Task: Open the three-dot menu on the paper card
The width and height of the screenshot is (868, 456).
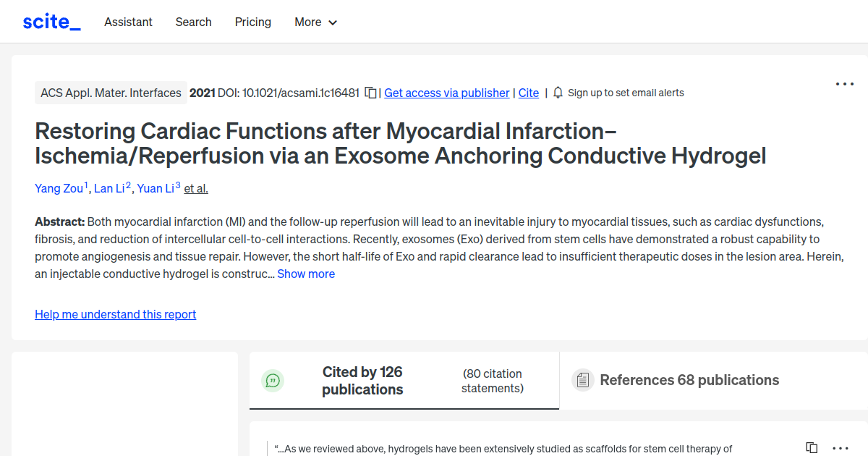Action: [844, 84]
